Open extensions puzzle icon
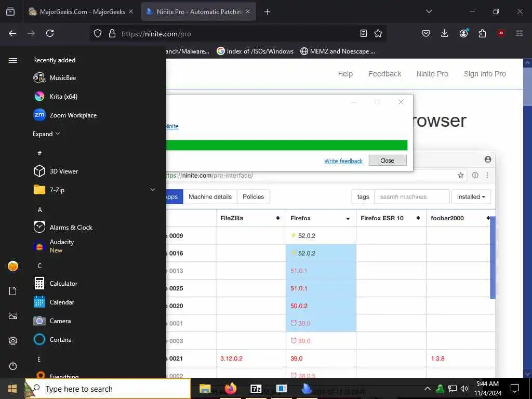This screenshot has height=399, width=532. [x=482, y=33]
